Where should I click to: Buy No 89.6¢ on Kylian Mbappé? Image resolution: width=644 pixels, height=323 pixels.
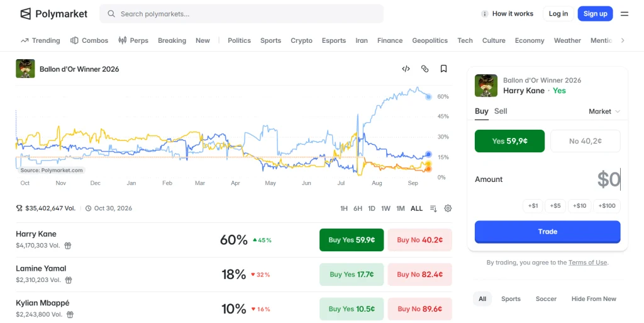point(419,309)
